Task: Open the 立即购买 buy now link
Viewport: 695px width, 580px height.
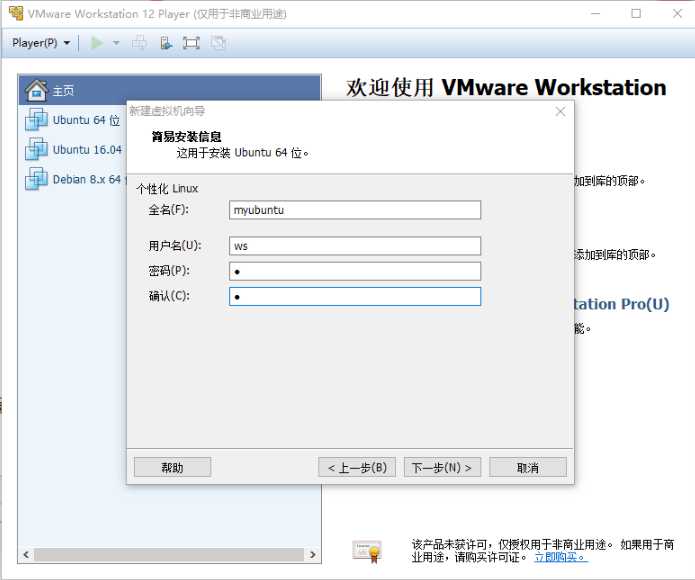Action: (x=561, y=557)
